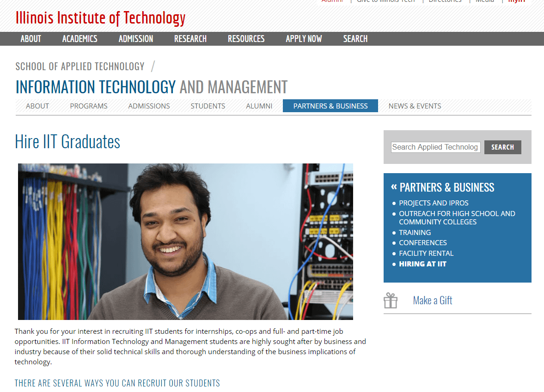The image size is (544, 392).
Task: Focus the Search Applied Technology input field
Action: [x=436, y=147]
